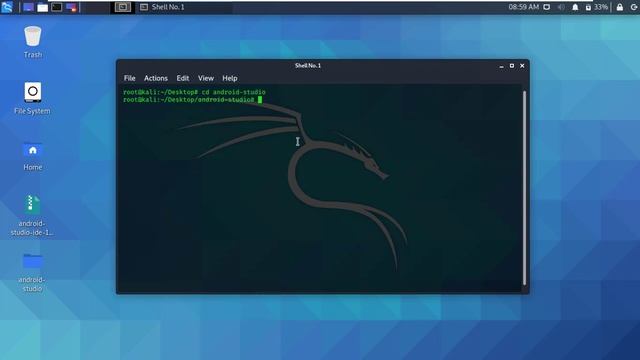
Task: Minimize the Shell No. 1 window
Action: (501, 66)
